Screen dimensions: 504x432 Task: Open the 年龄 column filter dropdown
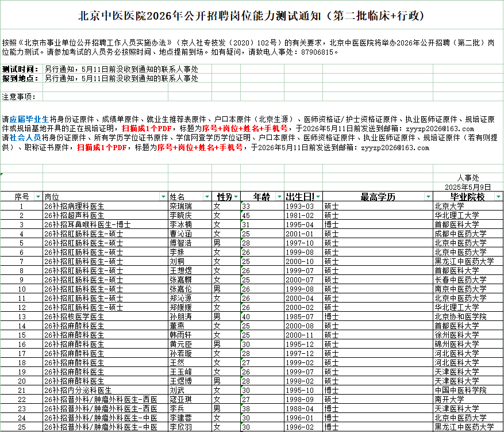click(x=279, y=197)
